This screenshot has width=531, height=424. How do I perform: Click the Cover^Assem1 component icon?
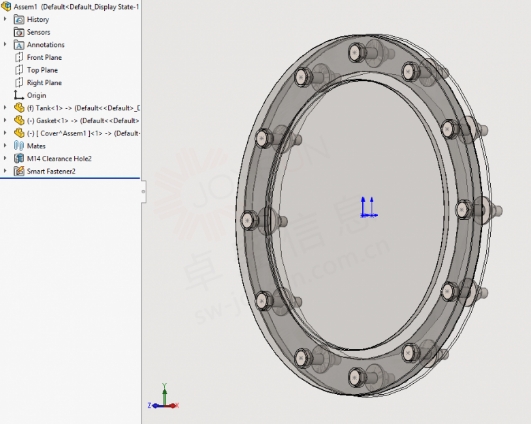pyautogui.click(x=19, y=133)
